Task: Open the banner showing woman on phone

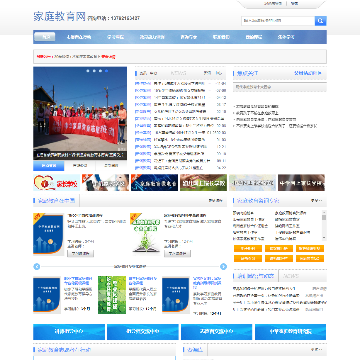Action: (105, 183)
